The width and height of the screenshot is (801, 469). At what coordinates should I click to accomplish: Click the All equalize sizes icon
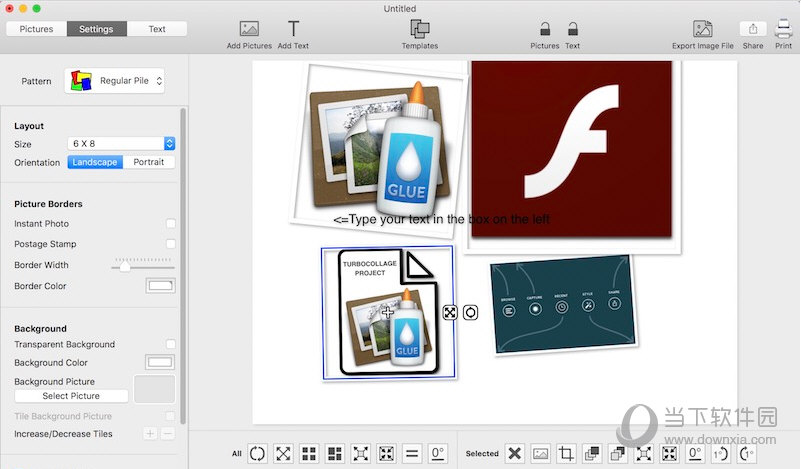pos(412,453)
